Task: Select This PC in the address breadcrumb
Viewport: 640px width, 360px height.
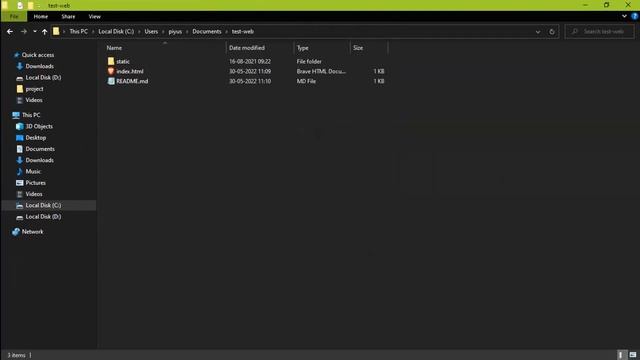Action: pyautogui.click(x=78, y=31)
